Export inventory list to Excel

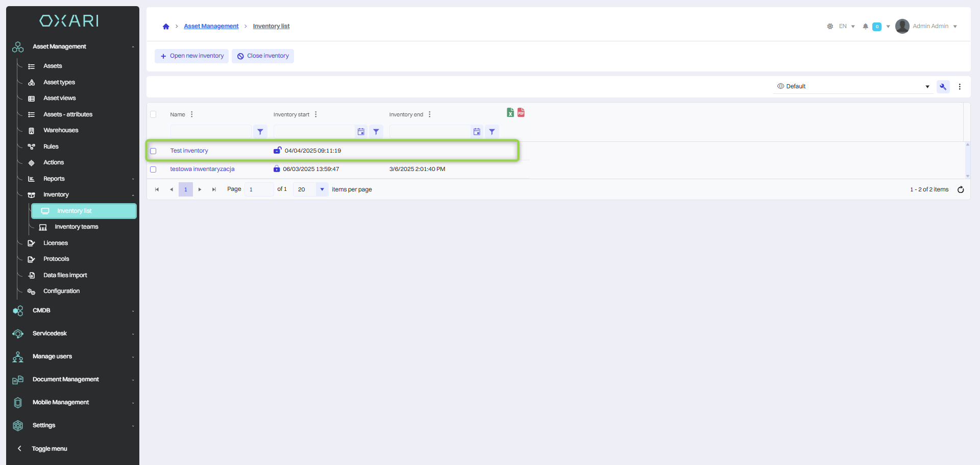click(510, 113)
